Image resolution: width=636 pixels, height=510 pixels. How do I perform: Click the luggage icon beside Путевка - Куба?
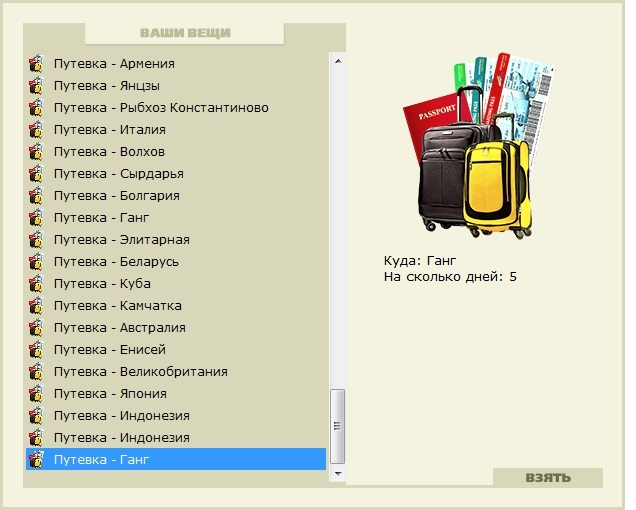pyautogui.click(x=36, y=283)
